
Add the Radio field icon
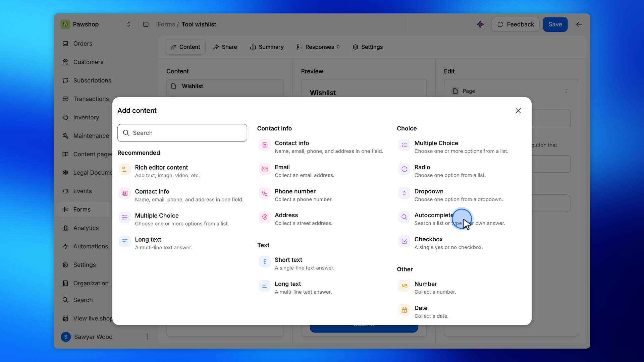404,169
